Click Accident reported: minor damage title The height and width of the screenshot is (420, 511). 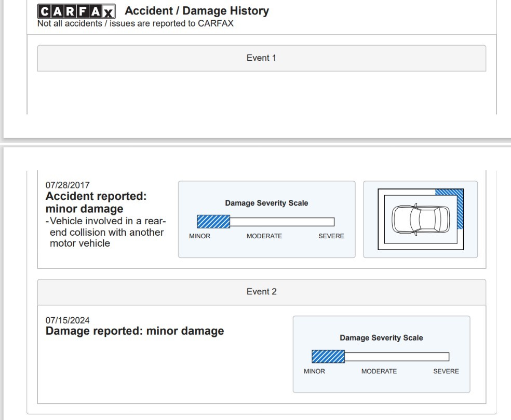pos(96,202)
